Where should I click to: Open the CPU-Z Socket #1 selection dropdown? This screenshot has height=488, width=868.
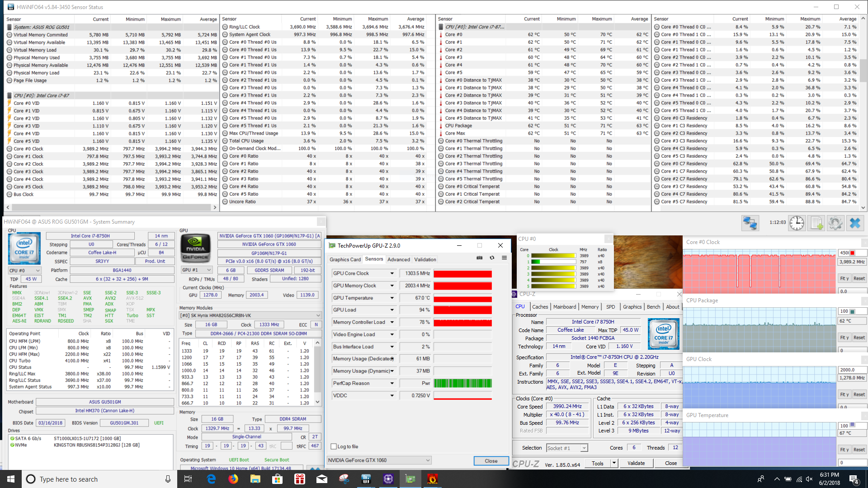click(566, 448)
